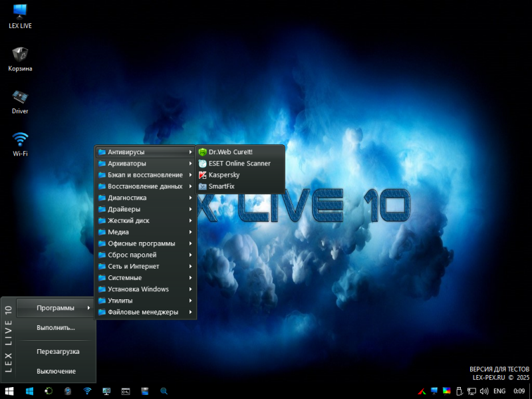The width and height of the screenshot is (532, 399).
Task: Open the Driver desktop icon
Action: click(20, 100)
